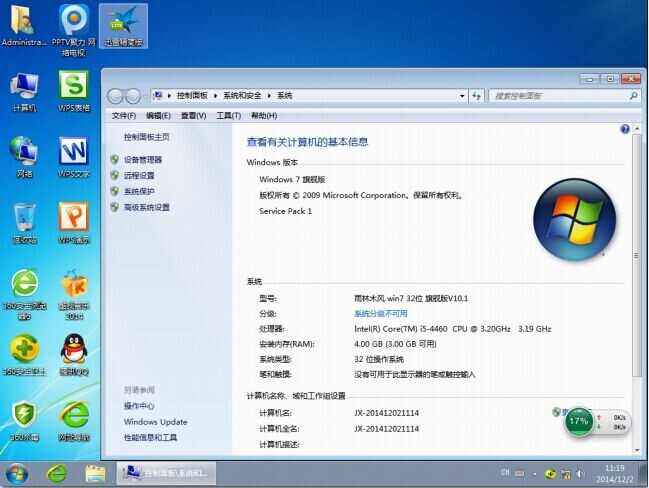This screenshot has width=649, height=488.
Task: Open the Xunlei (迅雷精简版) desktop icon
Action: tap(123, 26)
